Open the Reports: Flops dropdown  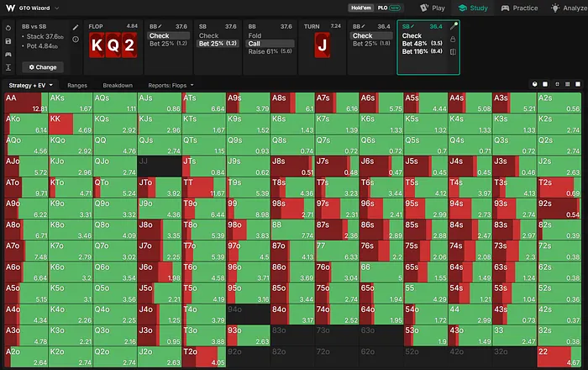pyautogui.click(x=171, y=85)
